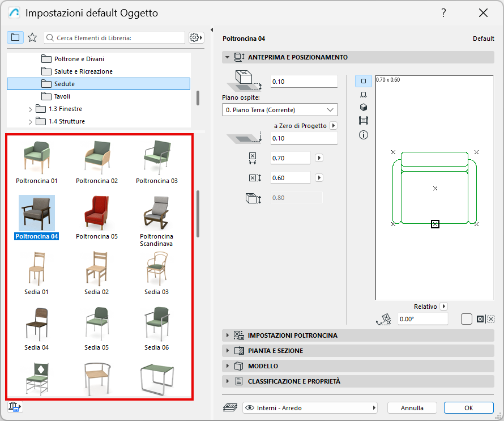
Task: Open the Piano ospite dropdown
Action: pos(280,110)
